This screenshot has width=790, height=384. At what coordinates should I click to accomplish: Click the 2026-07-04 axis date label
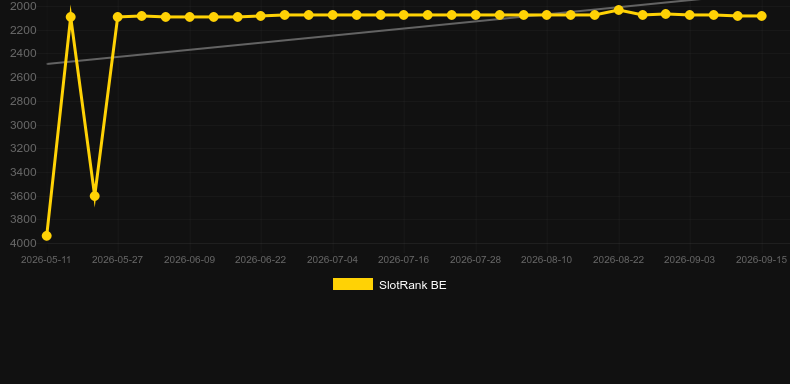(x=333, y=260)
